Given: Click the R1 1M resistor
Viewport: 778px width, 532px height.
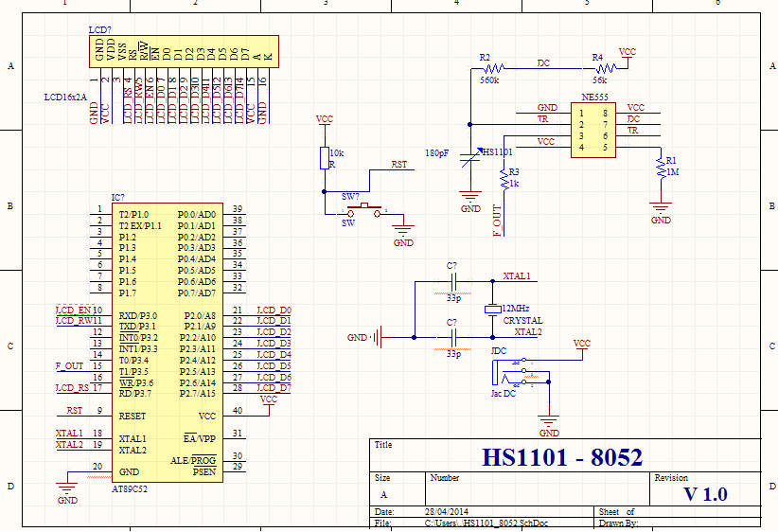Looking at the screenshot, I should click(x=661, y=168).
